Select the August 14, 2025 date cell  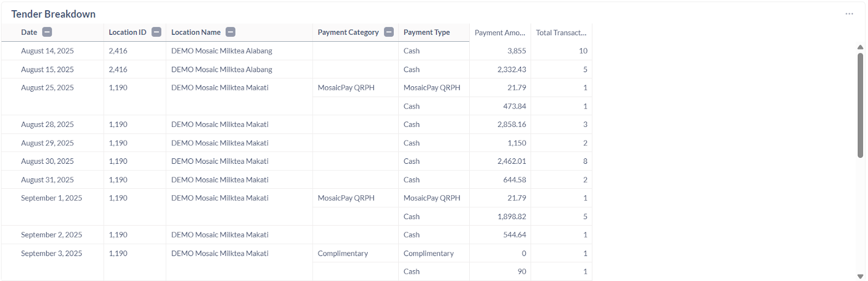(47, 51)
